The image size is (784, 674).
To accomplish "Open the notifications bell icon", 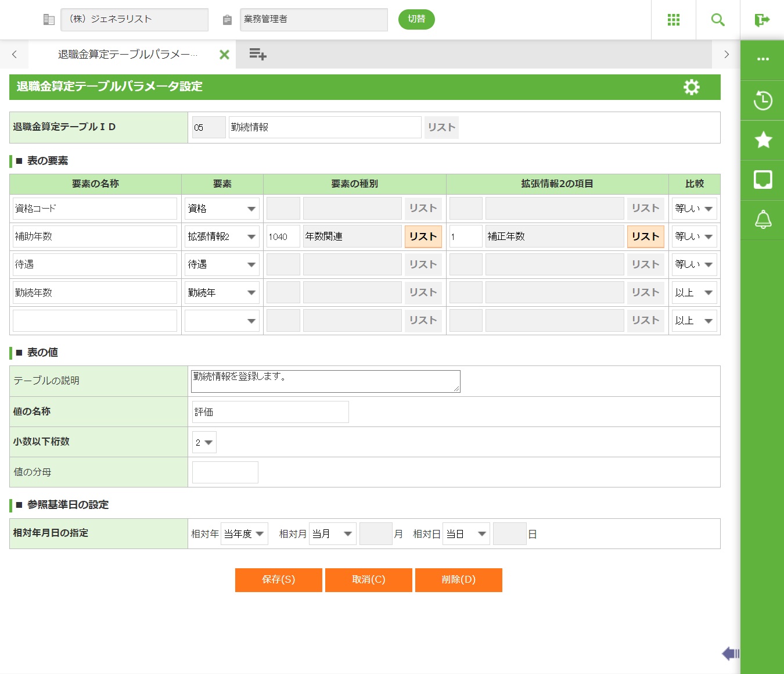I will pyautogui.click(x=763, y=220).
